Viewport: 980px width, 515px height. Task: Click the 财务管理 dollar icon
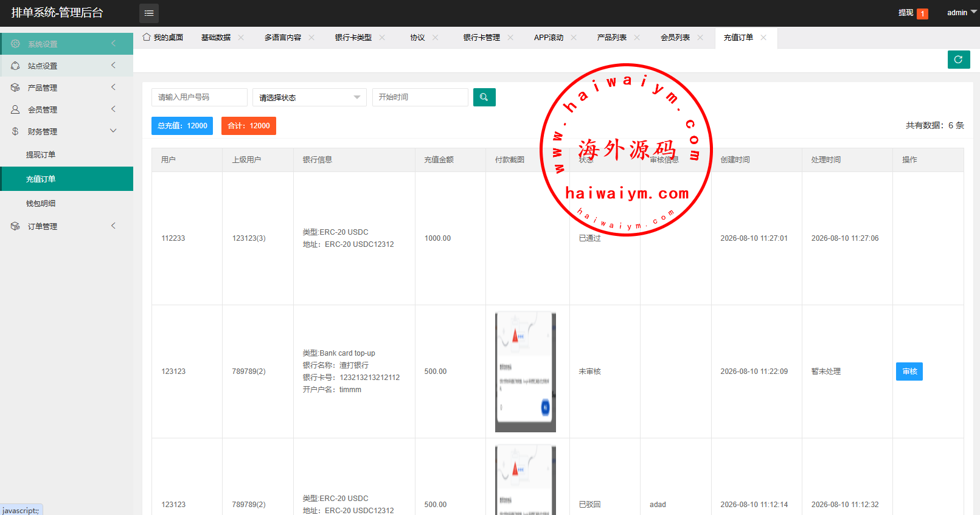[15, 131]
